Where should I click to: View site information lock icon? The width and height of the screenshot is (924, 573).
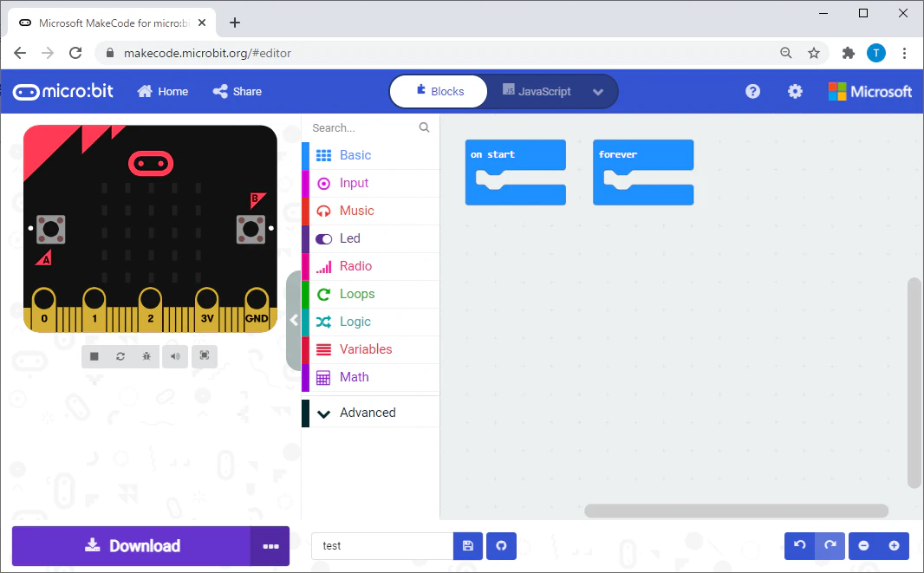point(109,53)
